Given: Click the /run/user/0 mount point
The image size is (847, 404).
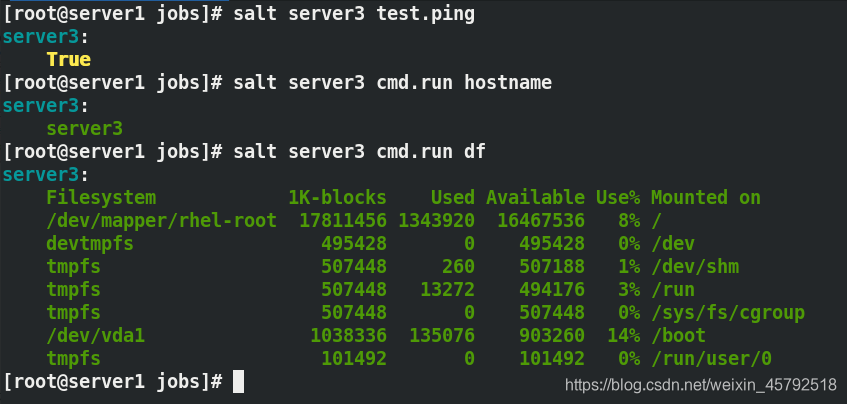Looking at the screenshot, I should pos(711,359).
